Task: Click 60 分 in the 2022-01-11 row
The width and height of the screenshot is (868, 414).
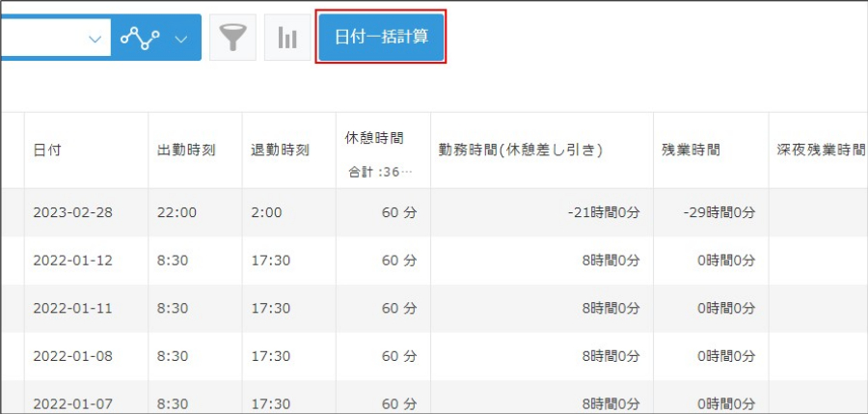Action: (x=398, y=308)
